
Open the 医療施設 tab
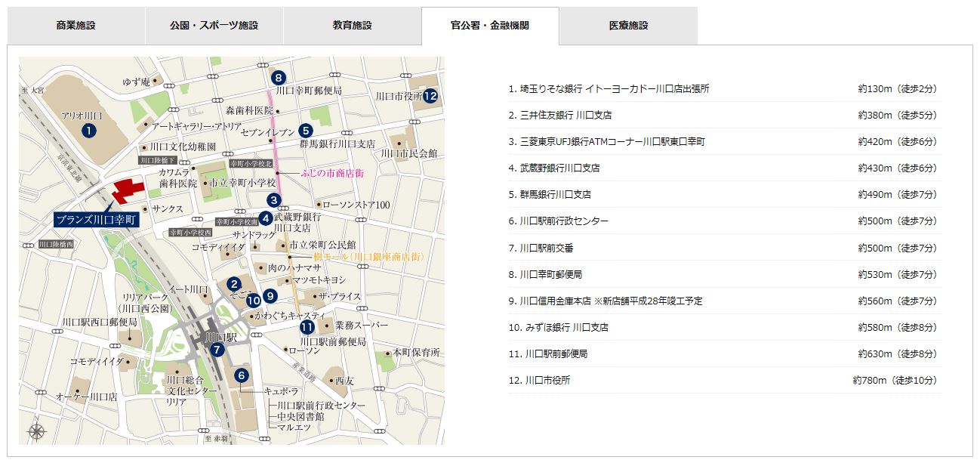tap(628, 26)
